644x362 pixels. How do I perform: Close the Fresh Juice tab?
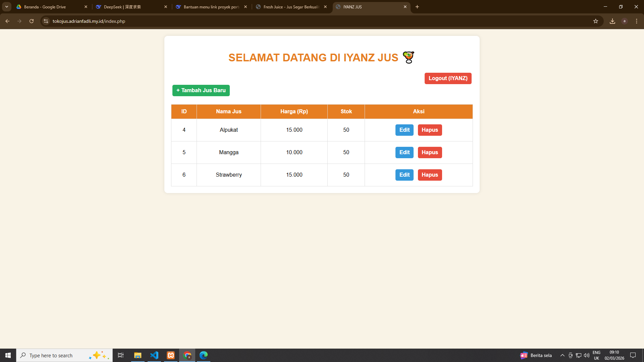point(325,7)
